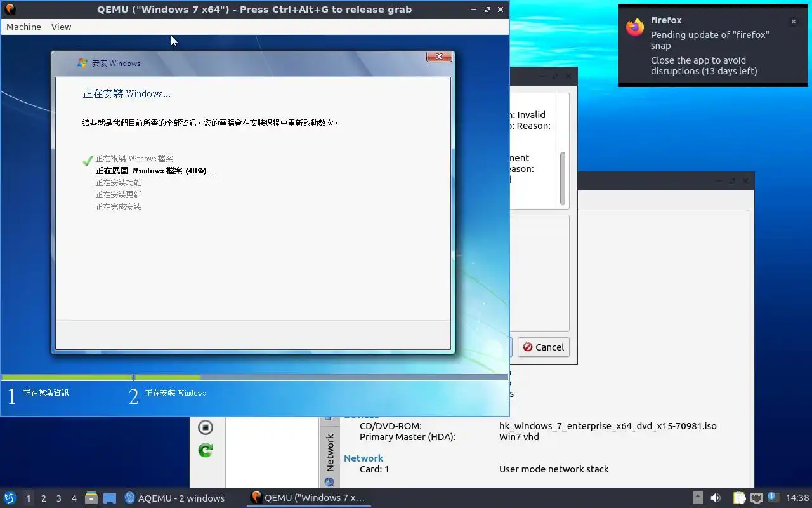Open the Machine menu in QEMU window
This screenshot has height=508, width=812.
[x=23, y=27]
